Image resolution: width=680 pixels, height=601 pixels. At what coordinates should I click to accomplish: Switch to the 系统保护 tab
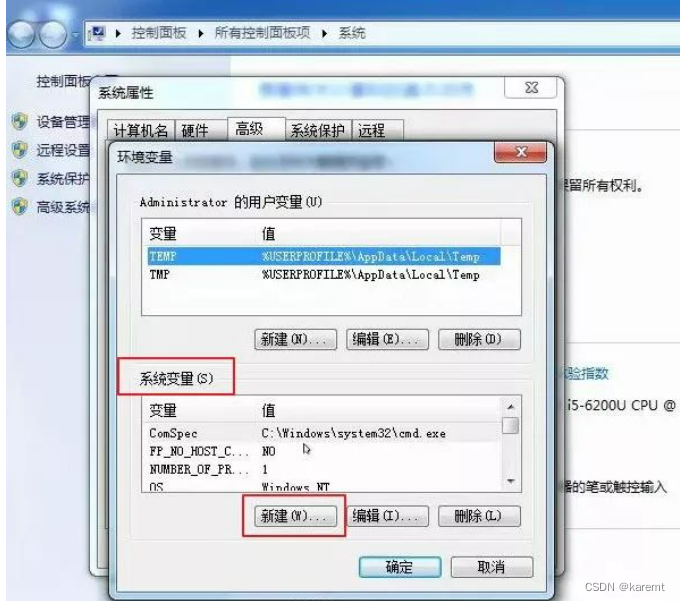(317, 130)
